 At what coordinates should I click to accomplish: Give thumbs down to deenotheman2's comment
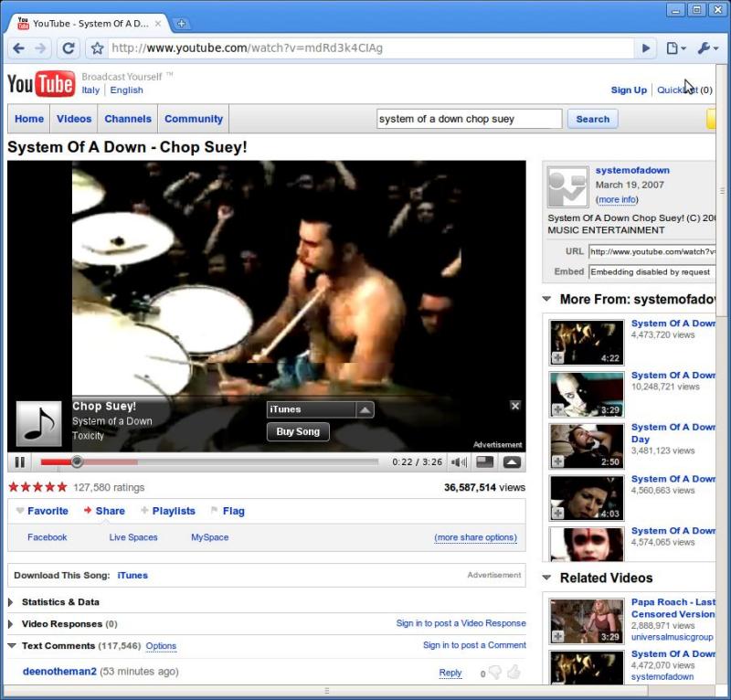(495, 673)
